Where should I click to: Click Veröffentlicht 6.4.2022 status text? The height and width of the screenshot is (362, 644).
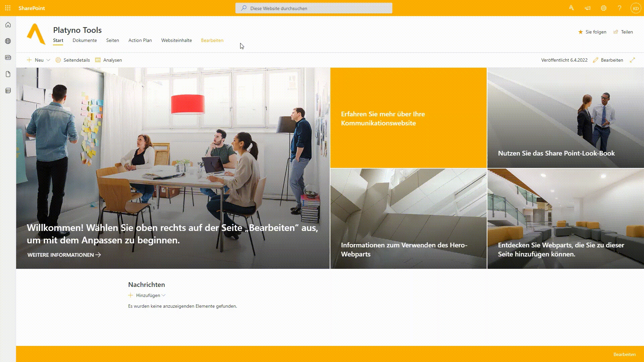tap(564, 60)
